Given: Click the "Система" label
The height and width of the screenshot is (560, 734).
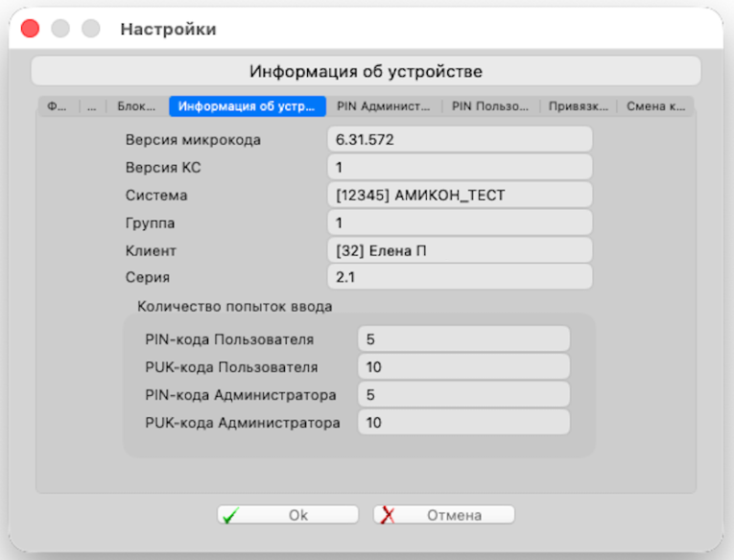Looking at the screenshot, I should click(x=156, y=195).
